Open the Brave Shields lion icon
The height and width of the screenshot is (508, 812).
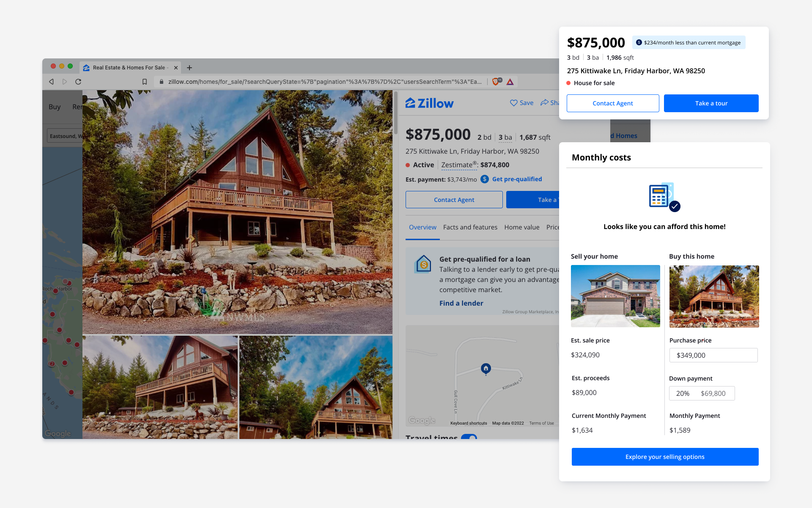(497, 81)
